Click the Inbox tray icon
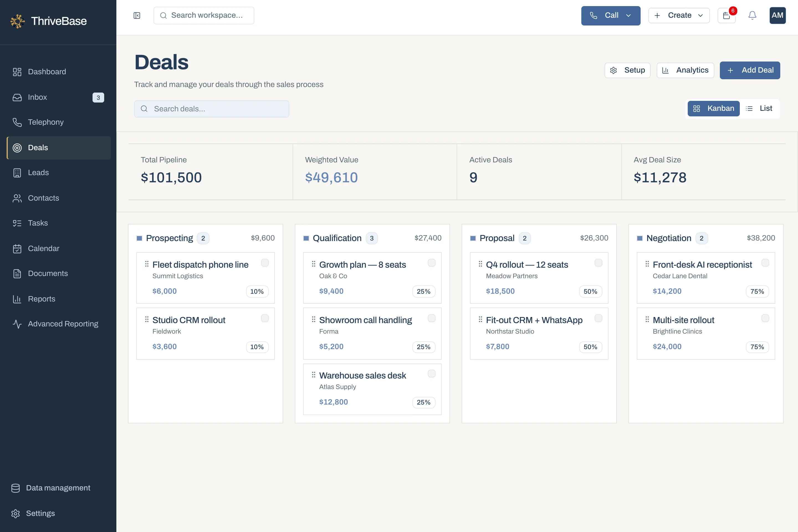The width and height of the screenshot is (798, 532). click(x=17, y=97)
